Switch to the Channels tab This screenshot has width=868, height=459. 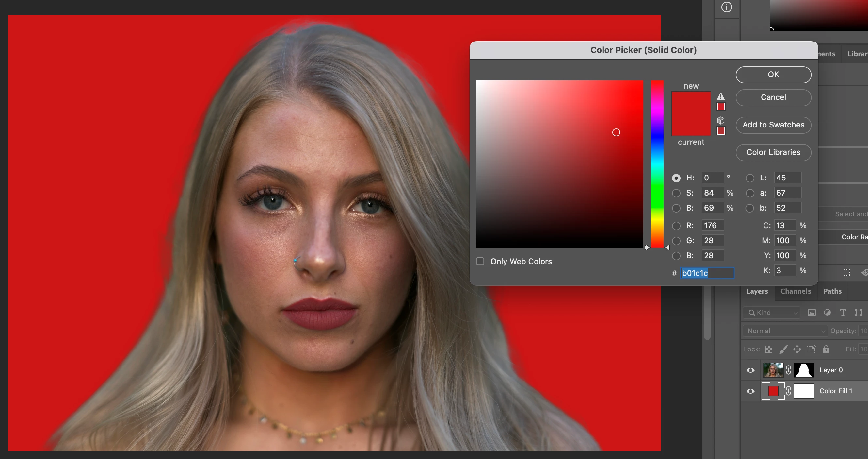tap(795, 291)
